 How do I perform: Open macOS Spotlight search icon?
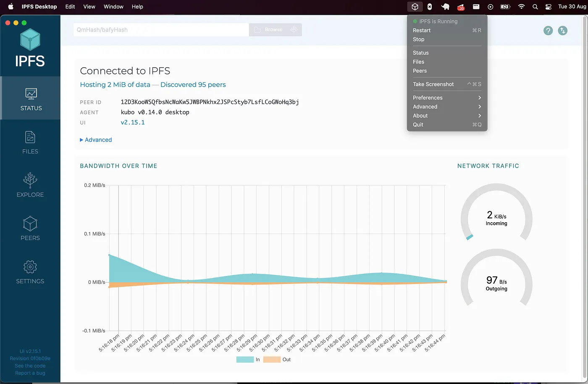535,7
